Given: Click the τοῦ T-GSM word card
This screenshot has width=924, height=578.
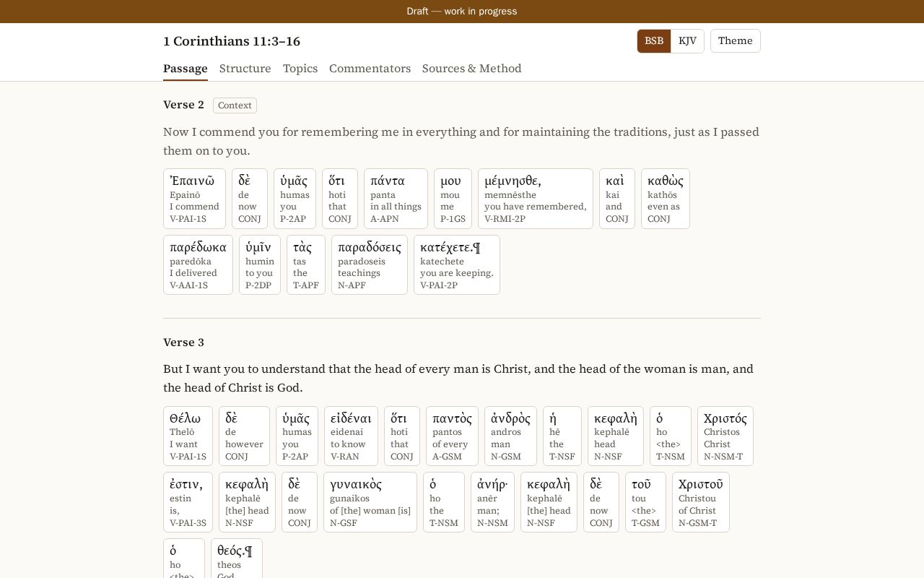Looking at the screenshot, I should tap(645, 502).
